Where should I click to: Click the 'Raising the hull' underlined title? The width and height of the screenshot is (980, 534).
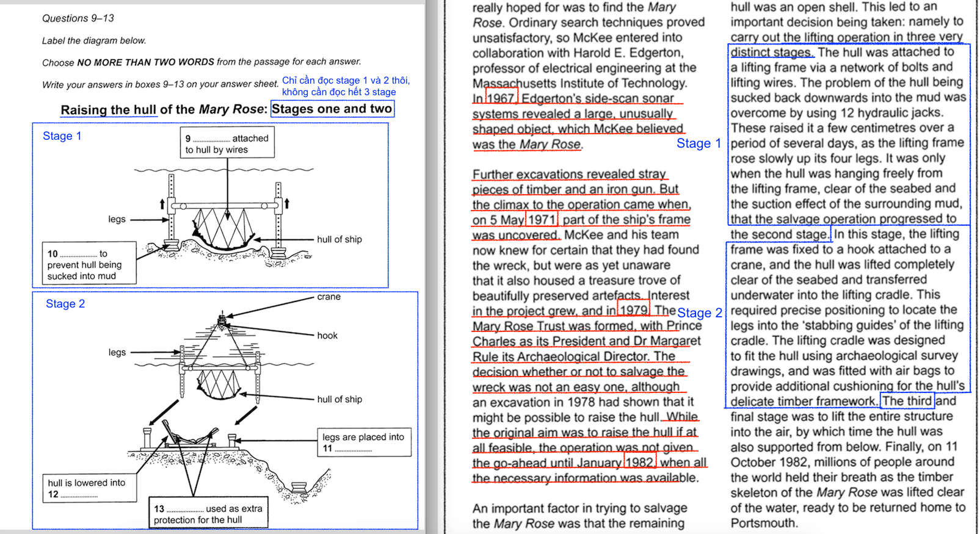pos(109,110)
